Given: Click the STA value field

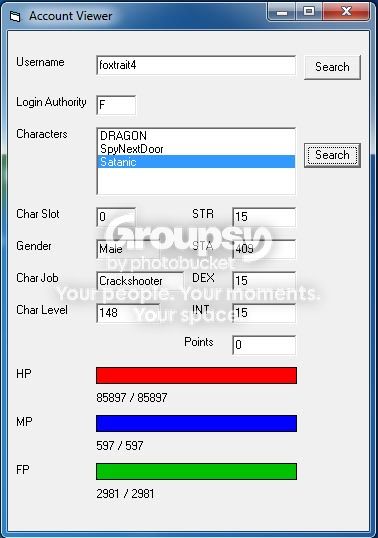Looking at the screenshot, I should coord(264,249).
